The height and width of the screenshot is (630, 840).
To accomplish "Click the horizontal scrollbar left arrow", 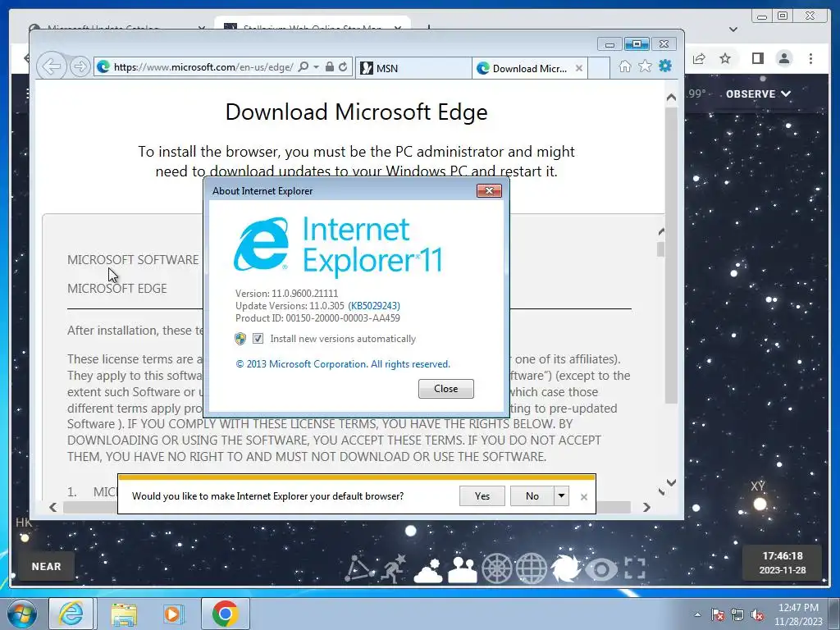I will [x=53, y=507].
